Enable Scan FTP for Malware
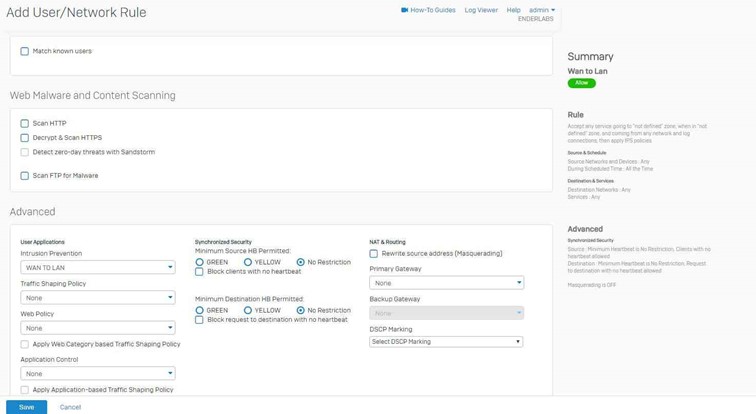Screen dimensions: 756x414 coord(25,176)
